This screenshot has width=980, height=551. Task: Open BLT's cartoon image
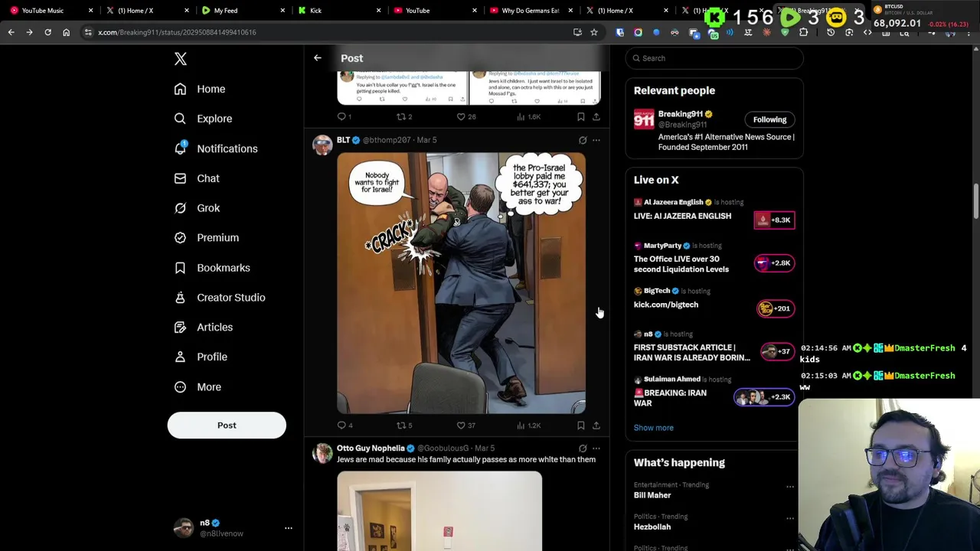pyautogui.click(x=461, y=283)
